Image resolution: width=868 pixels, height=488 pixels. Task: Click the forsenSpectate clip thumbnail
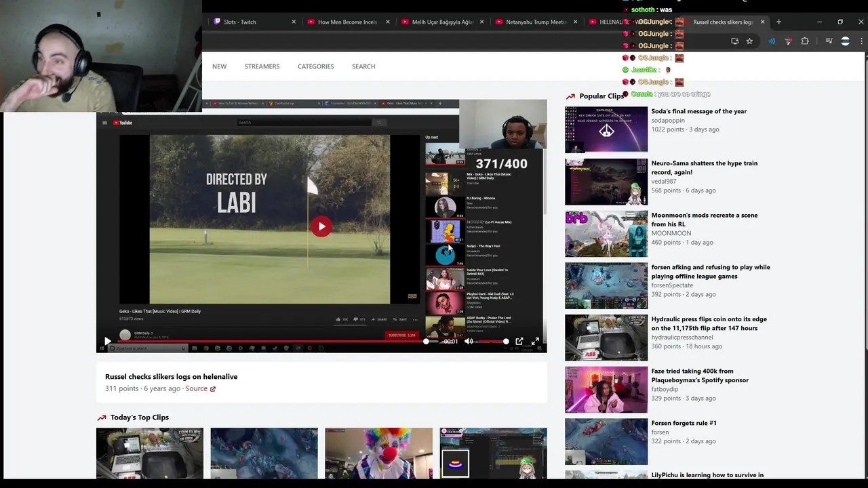tap(606, 285)
